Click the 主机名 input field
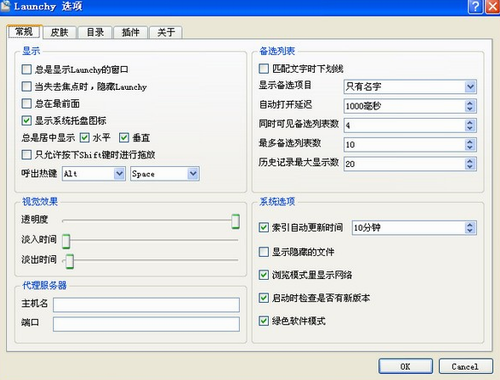Viewport: 500px width, 380px height. (x=146, y=305)
